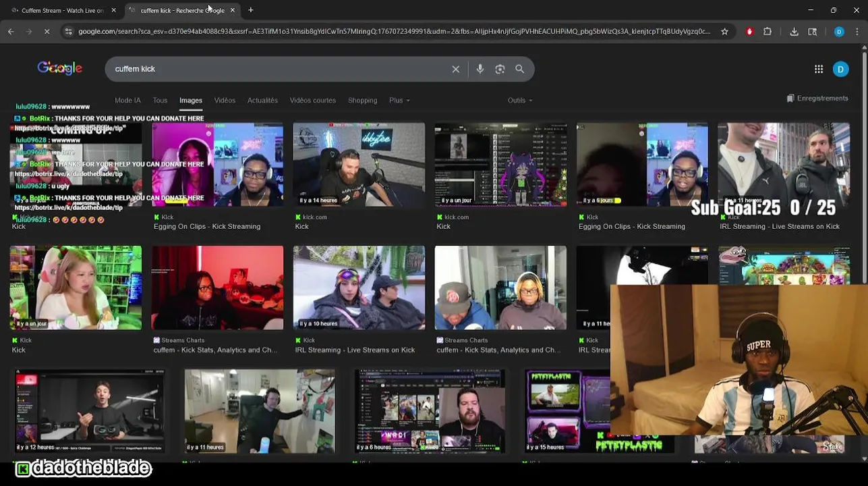Stop page loading with the X button

[47, 31]
